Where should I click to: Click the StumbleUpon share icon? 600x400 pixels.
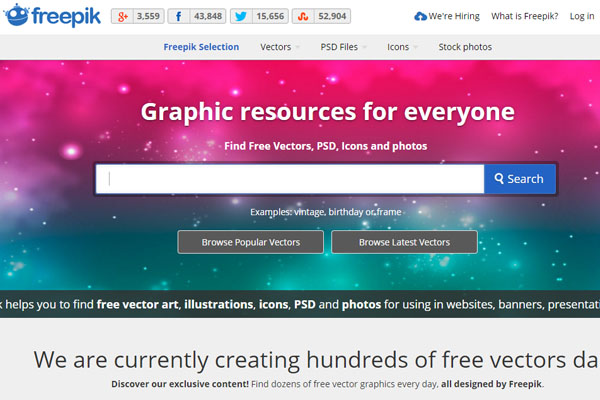click(x=303, y=16)
